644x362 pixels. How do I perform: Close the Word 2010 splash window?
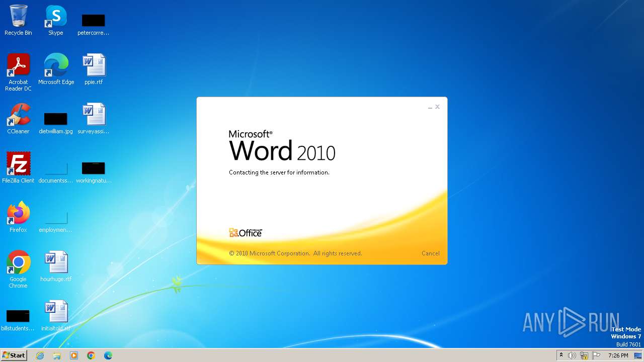(x=438, y=107)
